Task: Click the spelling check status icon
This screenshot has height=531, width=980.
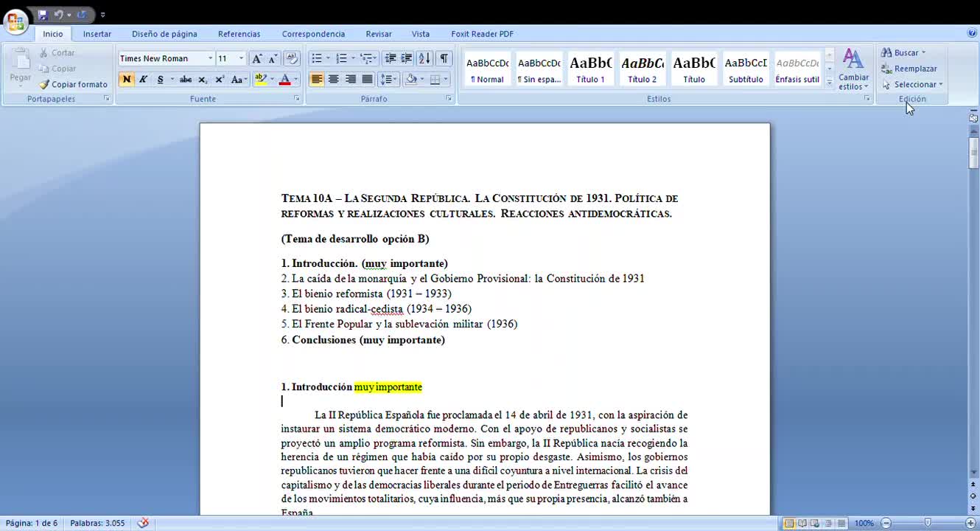Action: tap(144, 523)
